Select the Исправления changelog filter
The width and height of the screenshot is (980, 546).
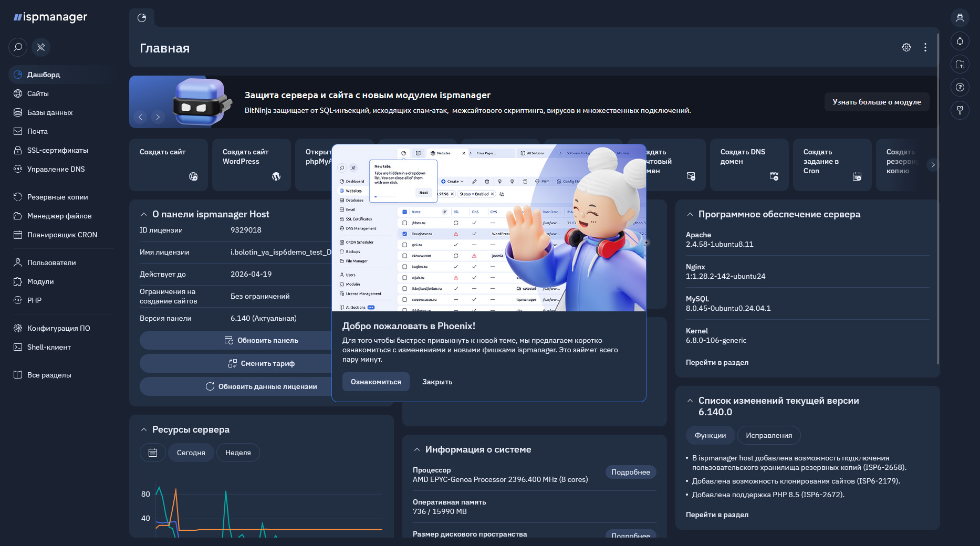click(x=768, y=435)
